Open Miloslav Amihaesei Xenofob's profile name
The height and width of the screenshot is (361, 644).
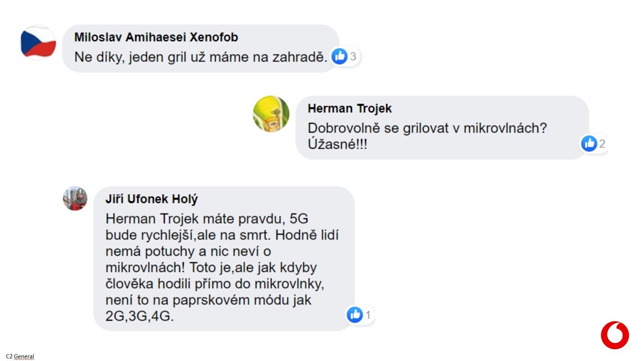click(156, 37)
